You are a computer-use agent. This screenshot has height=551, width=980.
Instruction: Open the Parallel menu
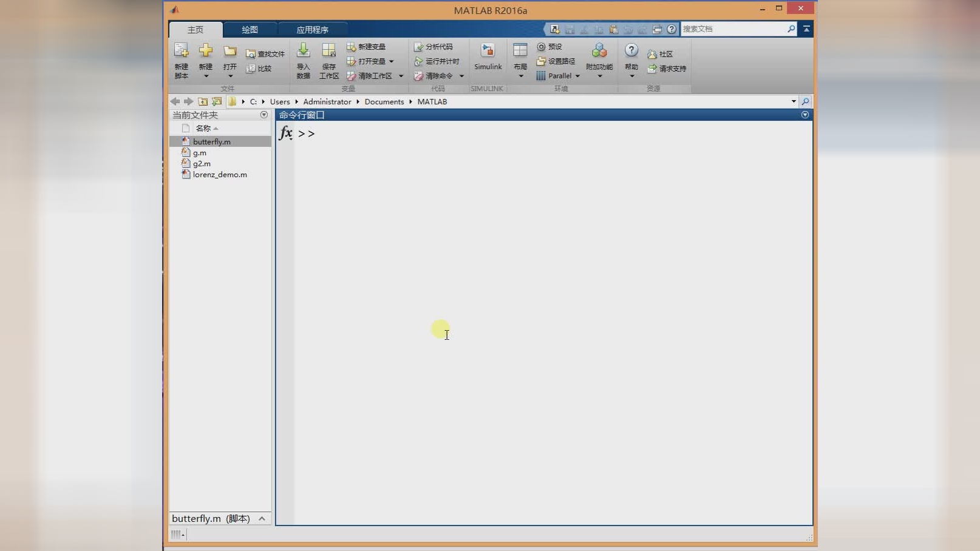coord(558,76)
